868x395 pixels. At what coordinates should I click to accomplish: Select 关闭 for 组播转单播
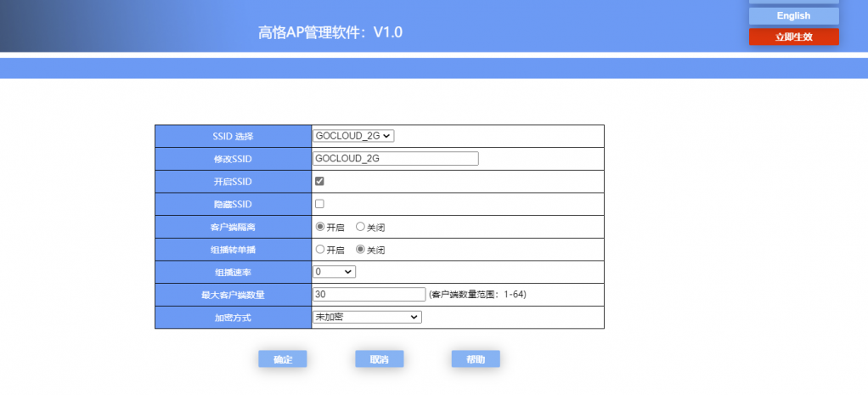[x=360, y=250]
